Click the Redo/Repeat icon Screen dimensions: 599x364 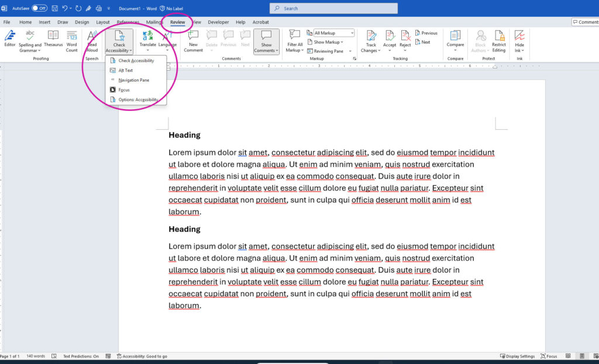point(78,8)
